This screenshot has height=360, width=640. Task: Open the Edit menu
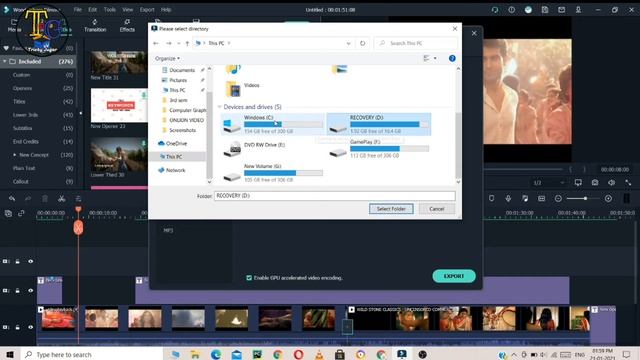93,9
